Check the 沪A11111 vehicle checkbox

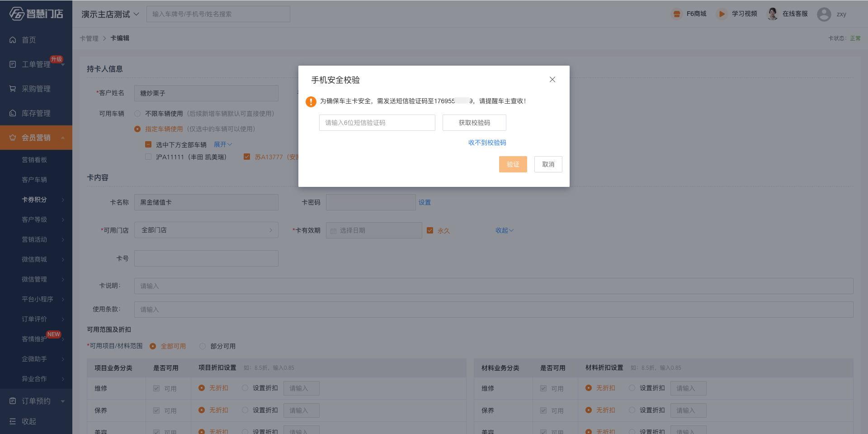coord(148,157)
